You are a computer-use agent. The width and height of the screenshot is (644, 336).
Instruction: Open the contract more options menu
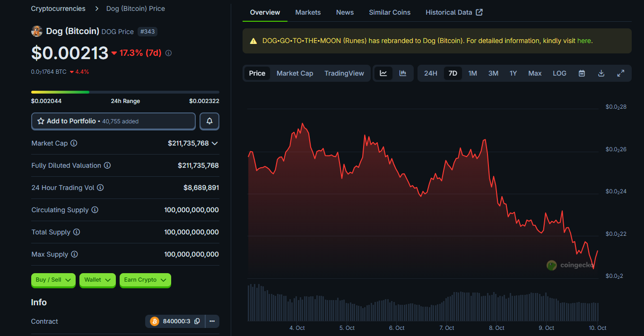tap(212, 321)
